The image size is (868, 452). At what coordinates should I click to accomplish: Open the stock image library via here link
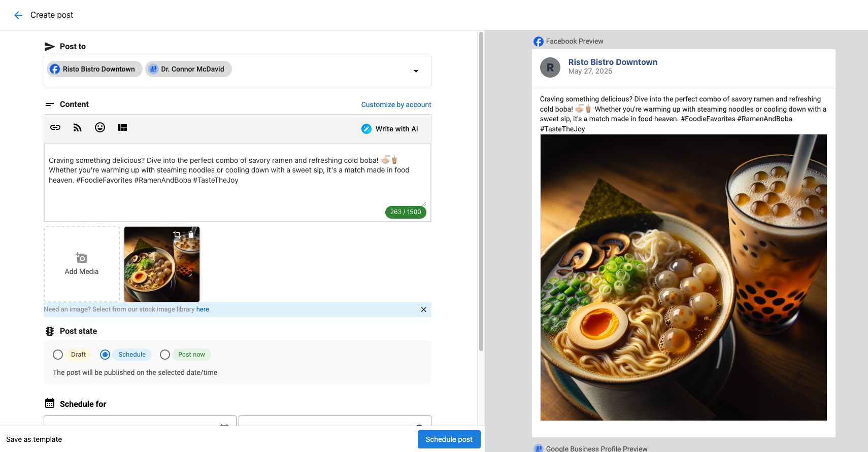tap(203, 309)
